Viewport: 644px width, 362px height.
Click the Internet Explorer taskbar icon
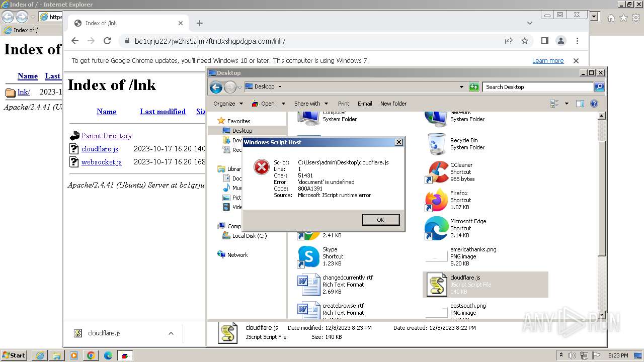[40, 355]
